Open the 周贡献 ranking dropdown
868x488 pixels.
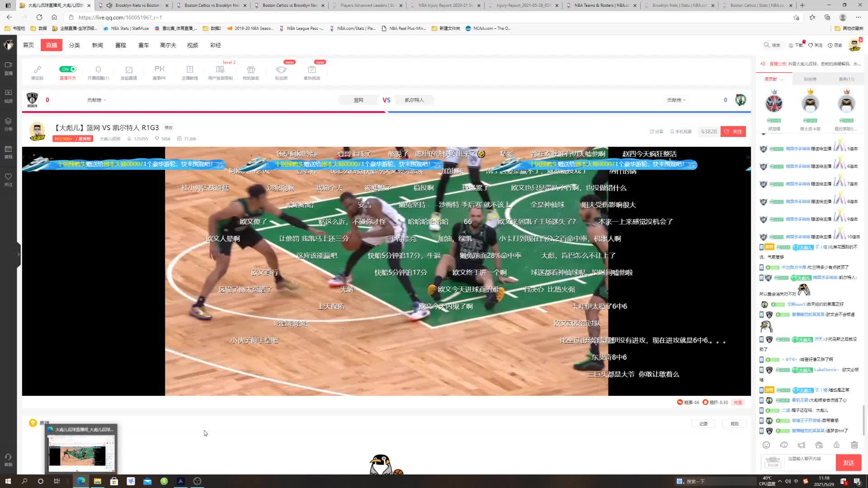774,79
